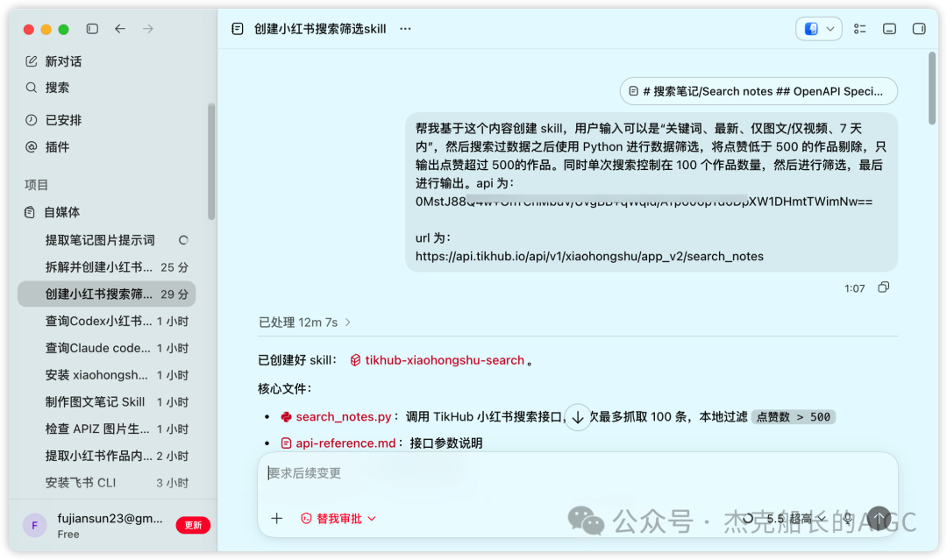Click the document icon before the title

(238, 28)
